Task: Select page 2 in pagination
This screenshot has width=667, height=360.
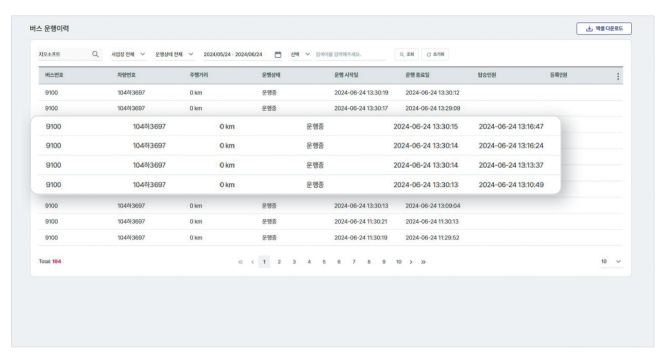Action: pos(279,262)
